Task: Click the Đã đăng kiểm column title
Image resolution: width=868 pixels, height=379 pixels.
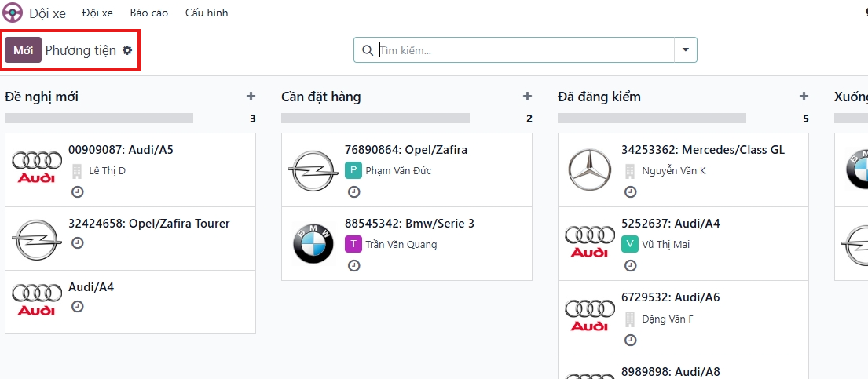Action: point(599,97)
